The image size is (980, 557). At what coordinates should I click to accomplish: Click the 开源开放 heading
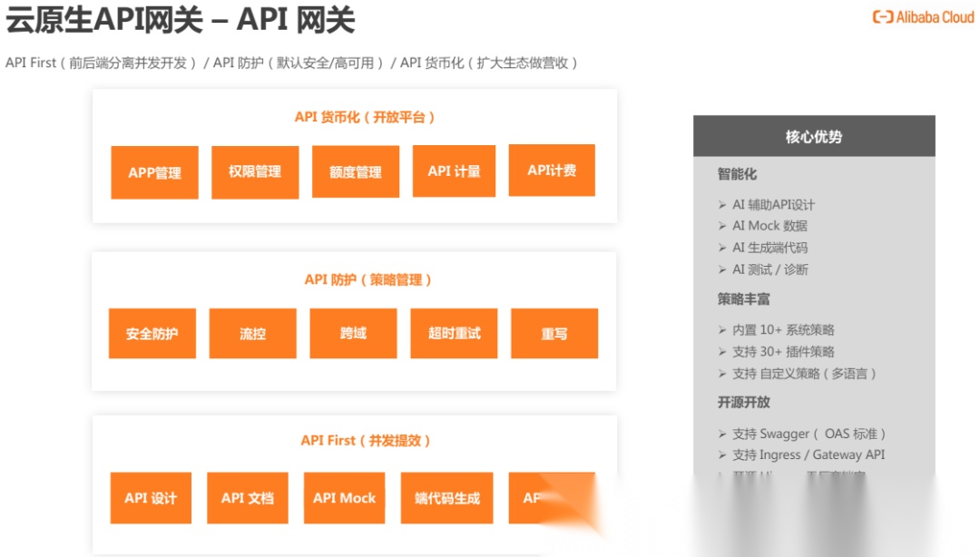click(x=743, y=402)
